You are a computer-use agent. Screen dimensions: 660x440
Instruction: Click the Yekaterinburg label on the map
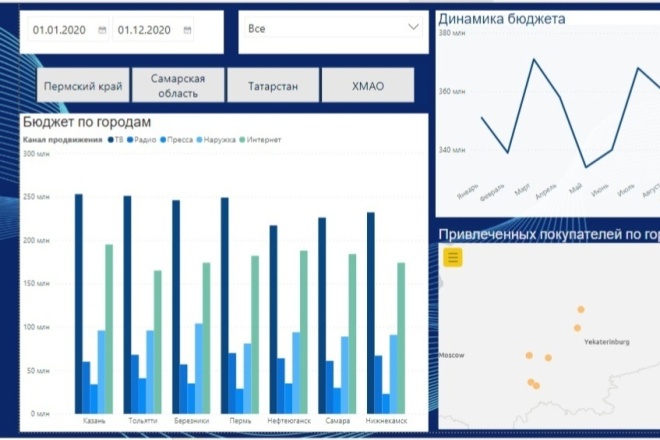point(607,342)
